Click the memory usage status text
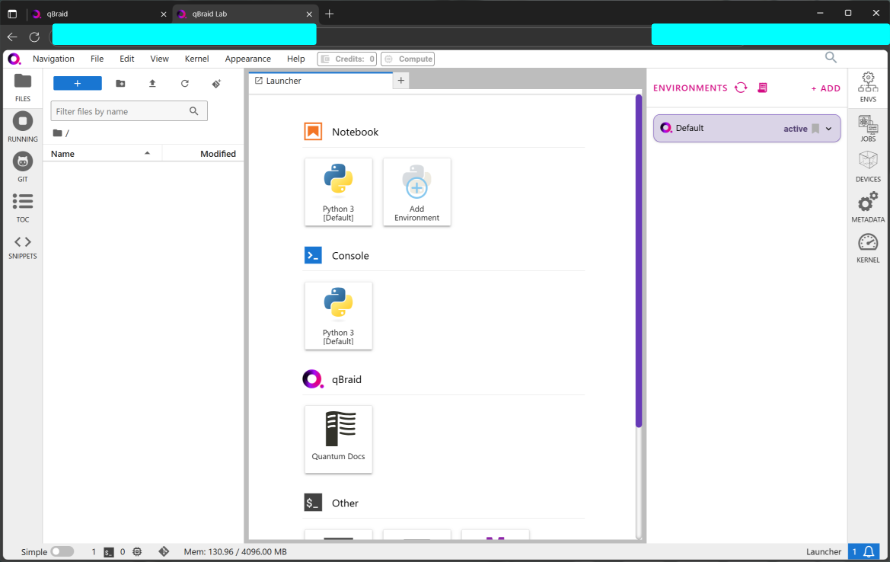 [x=235, y=552]
